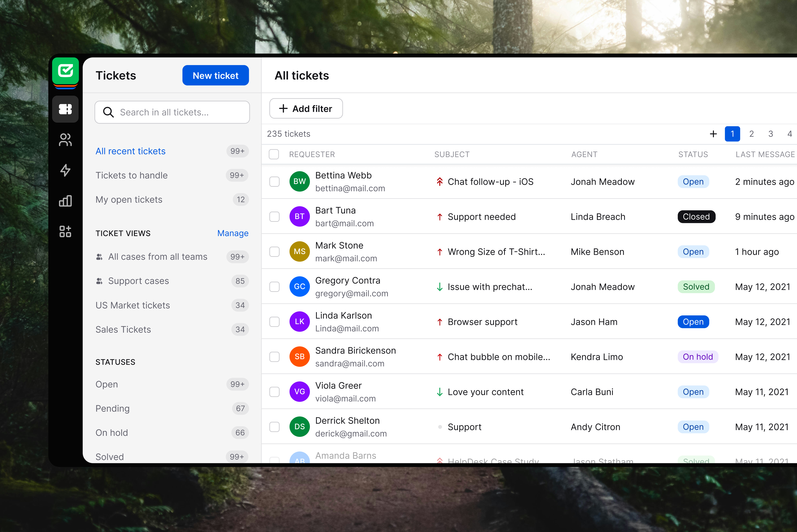This screenshot has height=532, width=797.
Task: Click the VG avatar for Viola Greer
Action: click(300, 392)
